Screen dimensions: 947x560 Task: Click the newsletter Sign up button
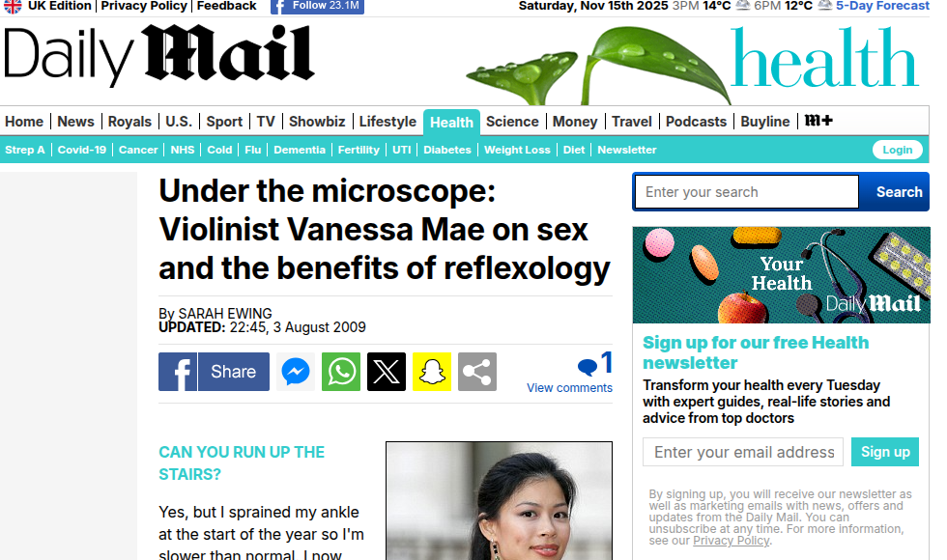(885, 452)
